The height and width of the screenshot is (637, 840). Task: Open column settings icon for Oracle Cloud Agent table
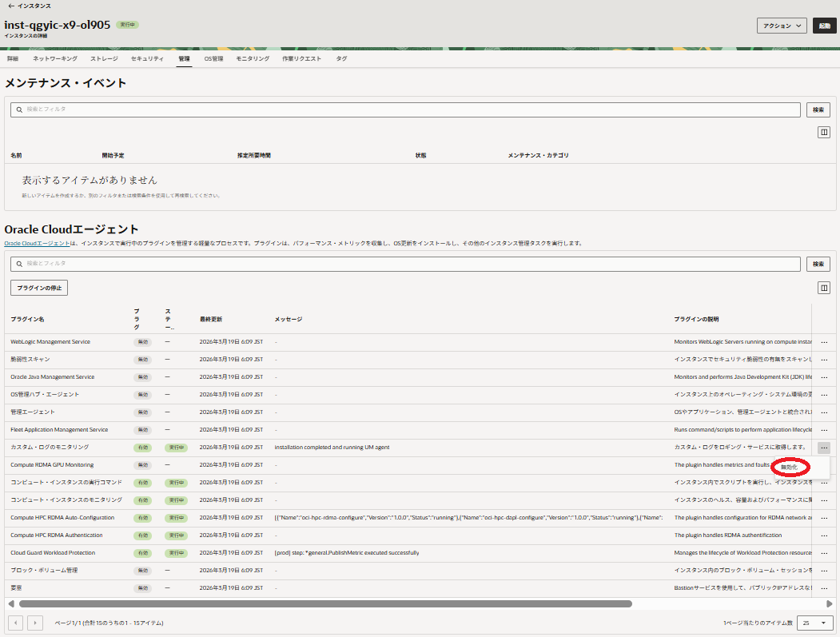coord(823,288)
